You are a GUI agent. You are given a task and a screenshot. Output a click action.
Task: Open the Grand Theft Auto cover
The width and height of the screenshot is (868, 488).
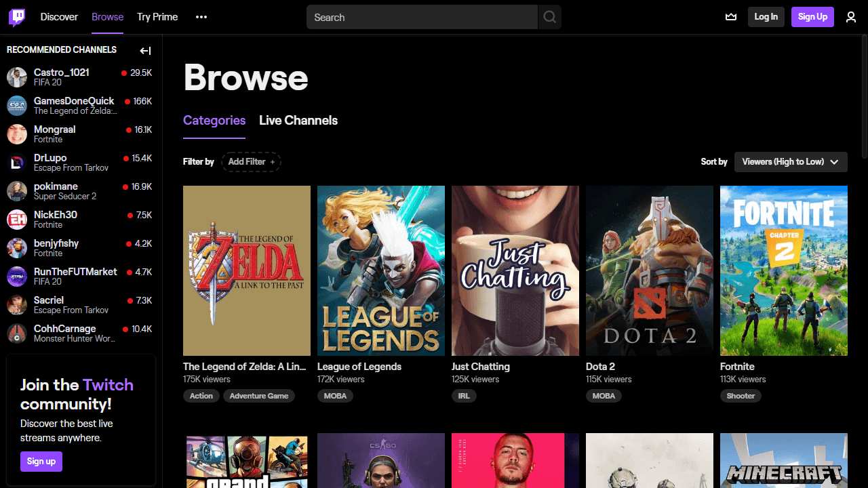point(247,461)
